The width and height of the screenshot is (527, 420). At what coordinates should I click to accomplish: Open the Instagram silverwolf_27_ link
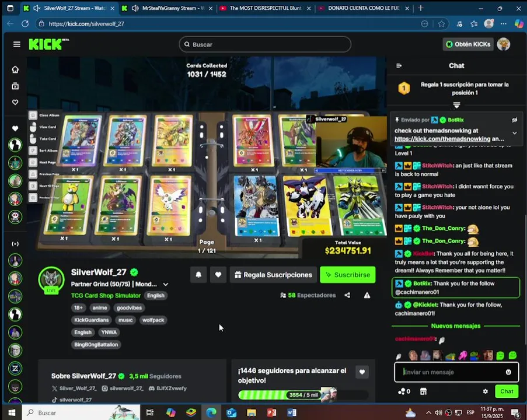(x=123, y=388)
